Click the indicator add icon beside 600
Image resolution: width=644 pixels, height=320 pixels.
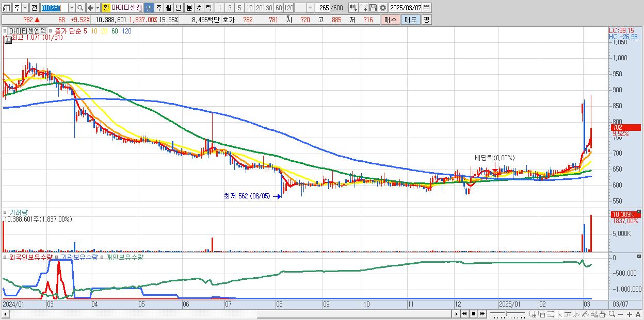pos(353,8)
